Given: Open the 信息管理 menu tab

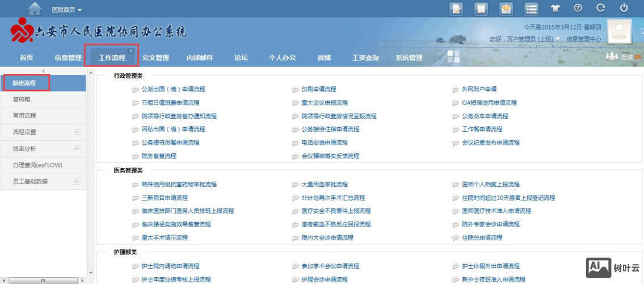Looking at the screenshot, I should coord(68,58).
